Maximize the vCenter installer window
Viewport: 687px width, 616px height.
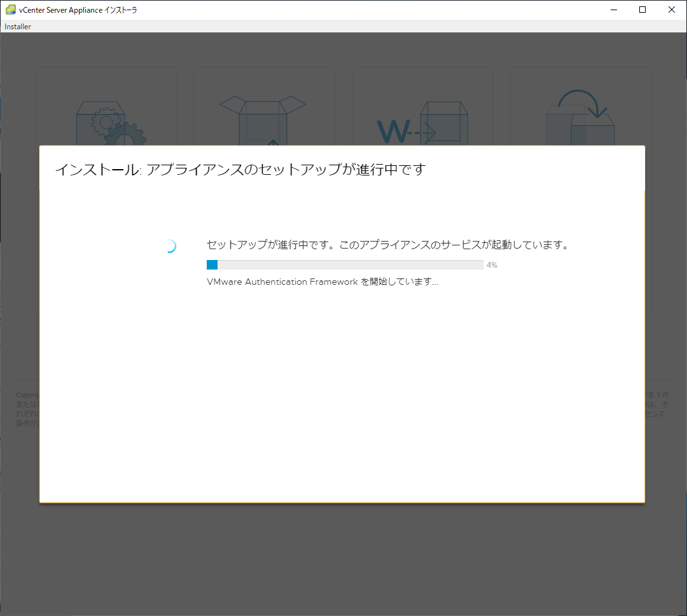coord(642,10)
